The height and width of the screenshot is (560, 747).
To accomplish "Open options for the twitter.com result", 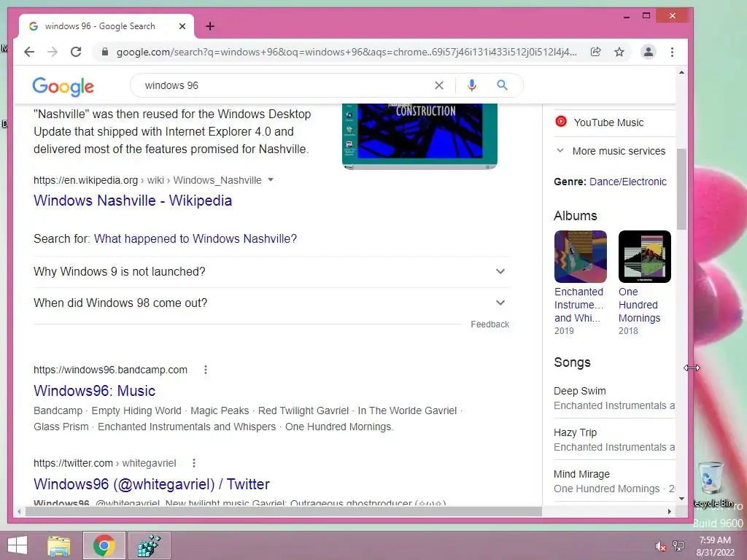I will coord(193,463).
